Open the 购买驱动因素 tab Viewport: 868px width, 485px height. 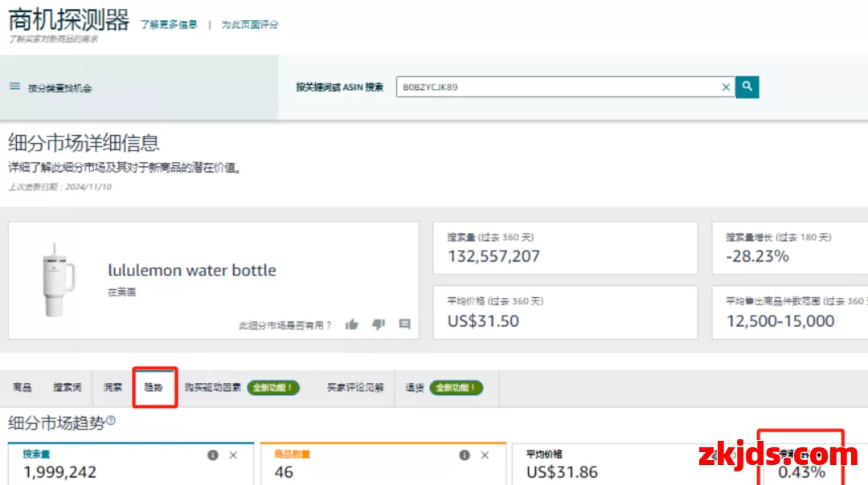click(x=213, y=388)
